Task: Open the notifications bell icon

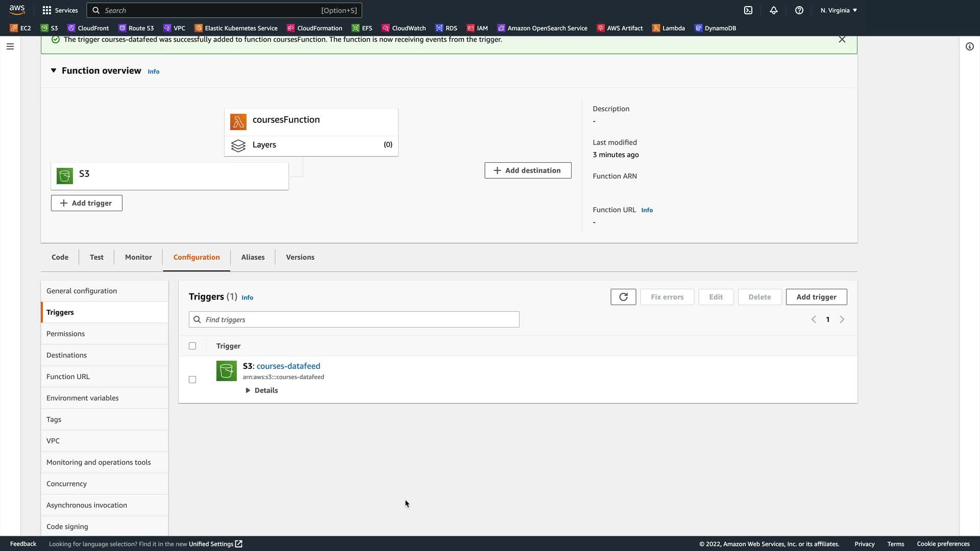Action: coord(774,10)
